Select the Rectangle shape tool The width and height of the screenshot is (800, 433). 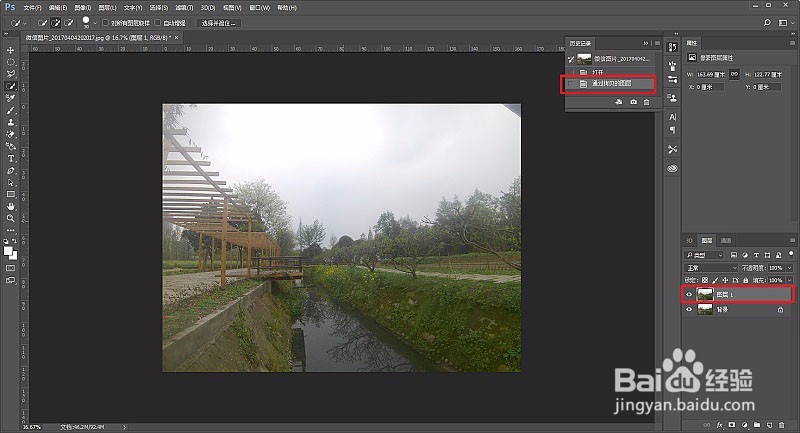10,194
